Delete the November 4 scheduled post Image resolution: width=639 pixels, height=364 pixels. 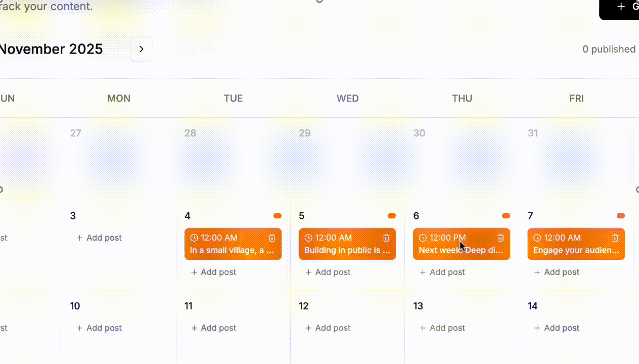(272, 238)
